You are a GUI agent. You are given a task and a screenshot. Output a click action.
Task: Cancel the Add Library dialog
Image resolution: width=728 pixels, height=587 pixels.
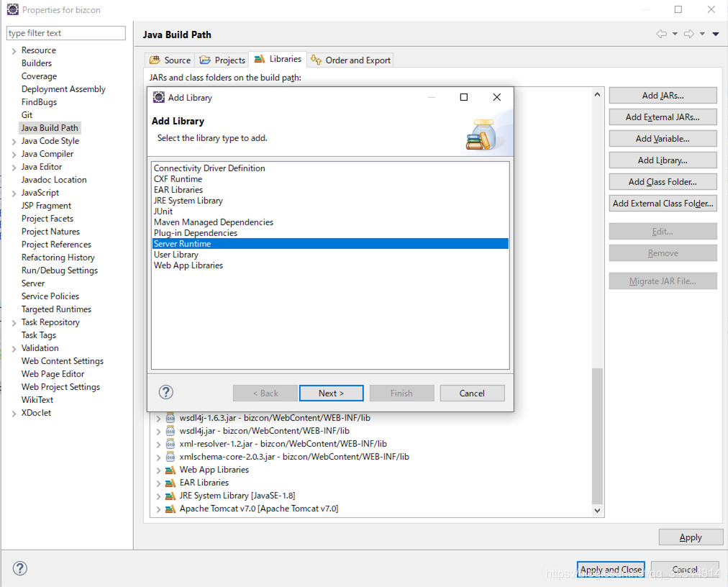tap(472, 393)
